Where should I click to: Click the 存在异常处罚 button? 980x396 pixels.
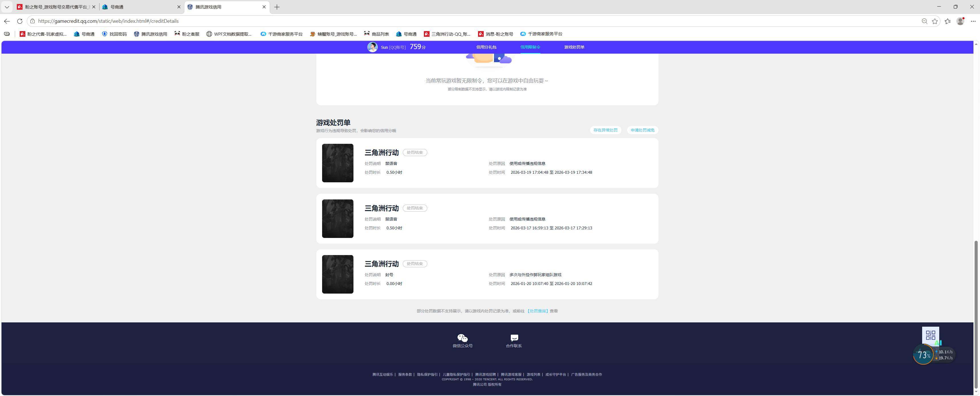pos(606,130)
